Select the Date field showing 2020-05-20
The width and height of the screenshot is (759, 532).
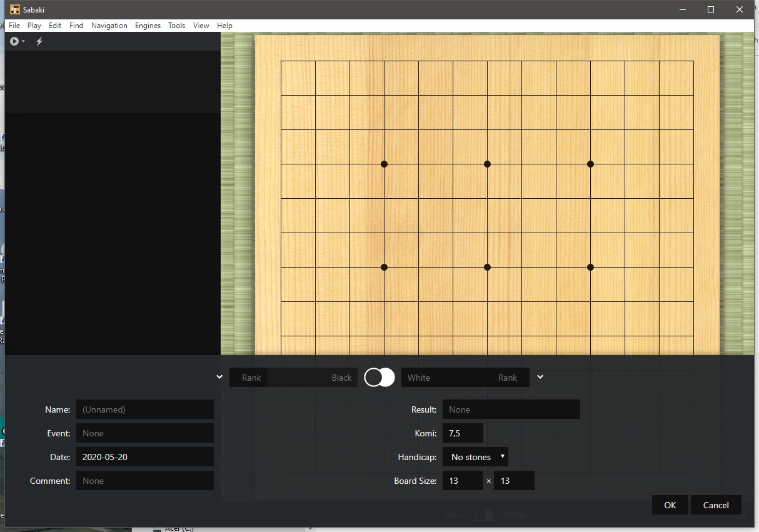coord(145,457)
